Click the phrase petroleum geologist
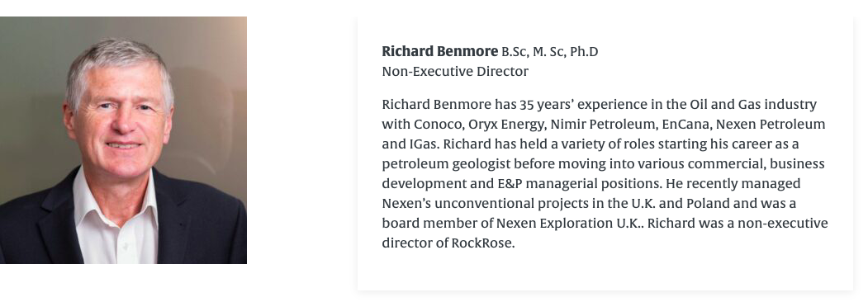The image size is (868, 302). [x=446, y=164]
